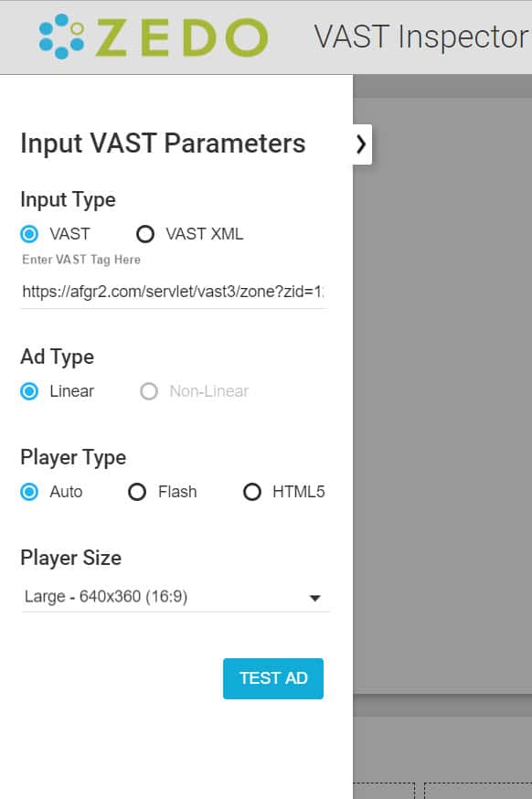This screenshot has width=532, height=799.
Task: Select Linear ad type
Action: pyautogui.click(x=28, y=391)
